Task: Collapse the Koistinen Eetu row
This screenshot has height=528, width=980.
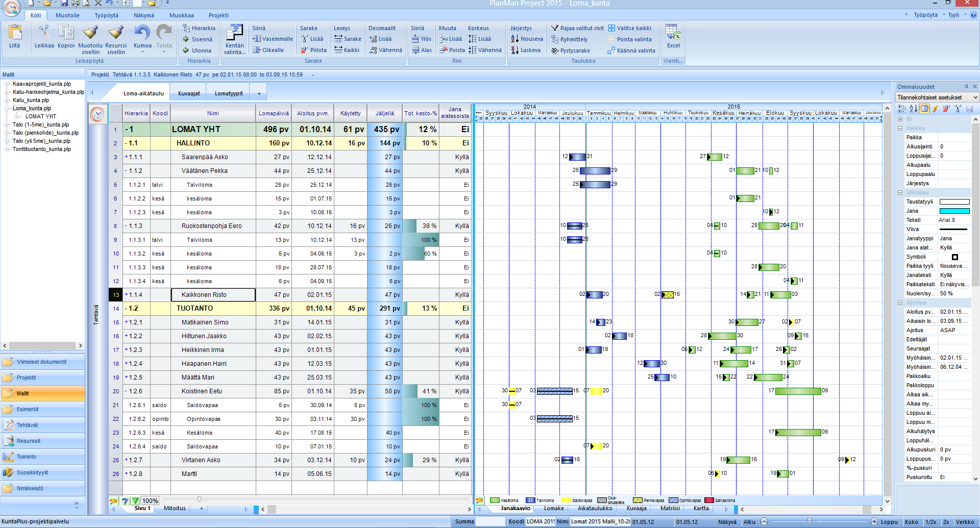Action: tap(127, 391)
